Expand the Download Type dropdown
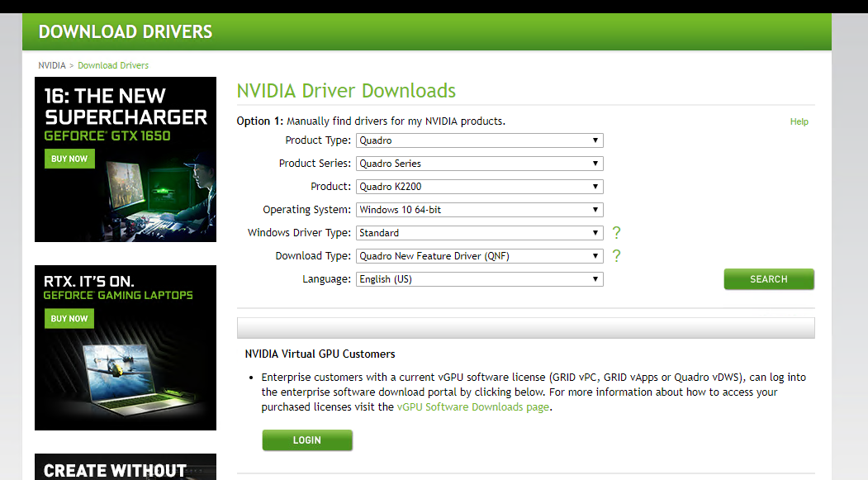Screen dimensions: 868x480 (479, 256)
